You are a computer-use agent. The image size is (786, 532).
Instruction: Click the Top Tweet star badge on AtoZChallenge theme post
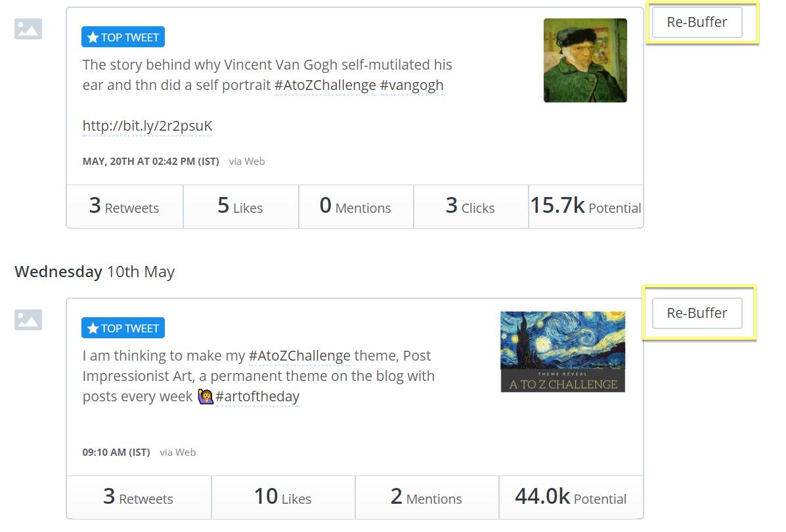click(123, 328)
